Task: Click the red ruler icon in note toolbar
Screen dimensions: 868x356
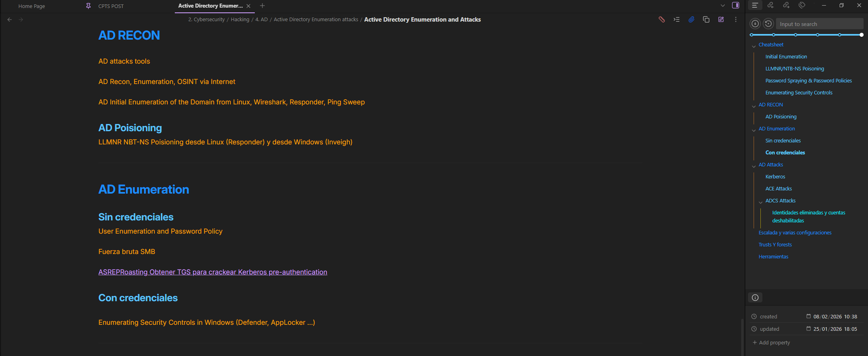Action: (662, 20)
